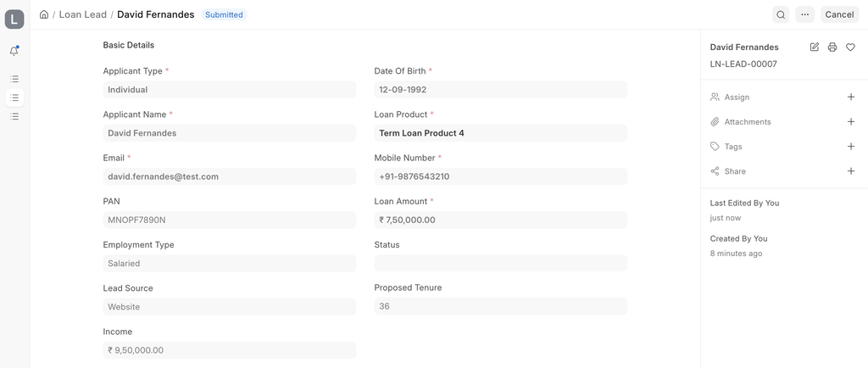Click the Share label in sidebar
Viewport: 868px width, 368px height.
(x=735, y=171)
